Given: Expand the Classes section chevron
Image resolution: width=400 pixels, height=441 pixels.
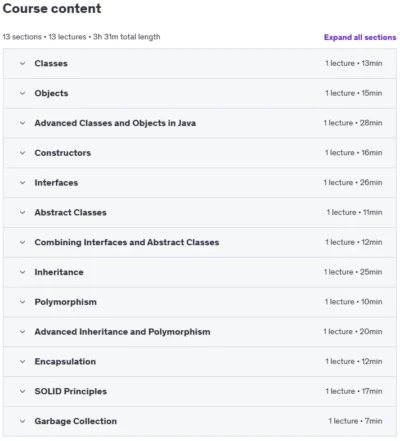Looking at the screenshot, I should pos(22,63).
